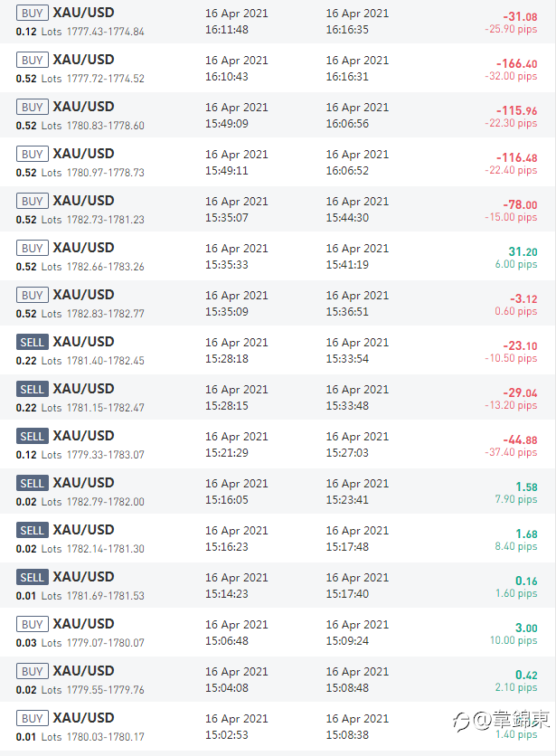This screenshot has width=556, height=756.
Task: Click the SELL badge on trade opened 15:28:15
Action: pos(33,389)
